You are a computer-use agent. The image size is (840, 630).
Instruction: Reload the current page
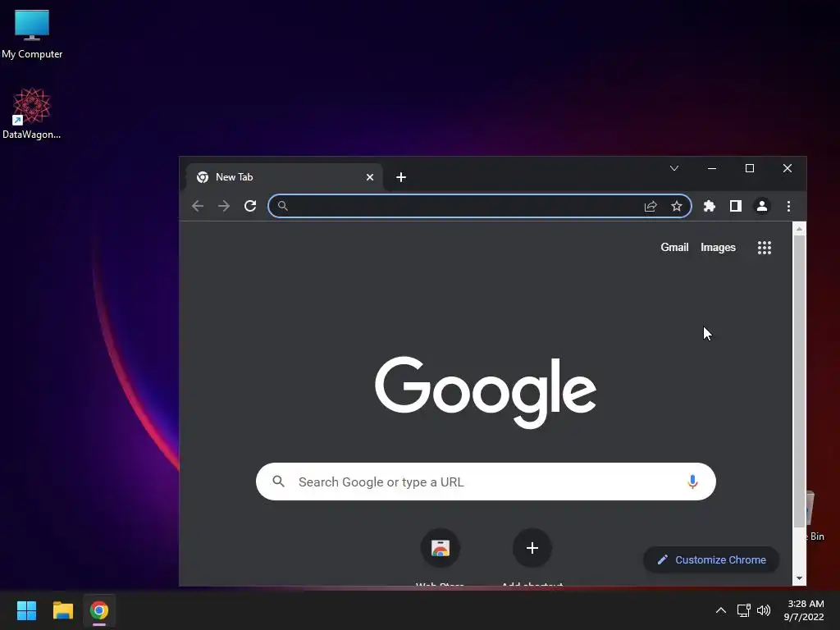coord(250,206)
